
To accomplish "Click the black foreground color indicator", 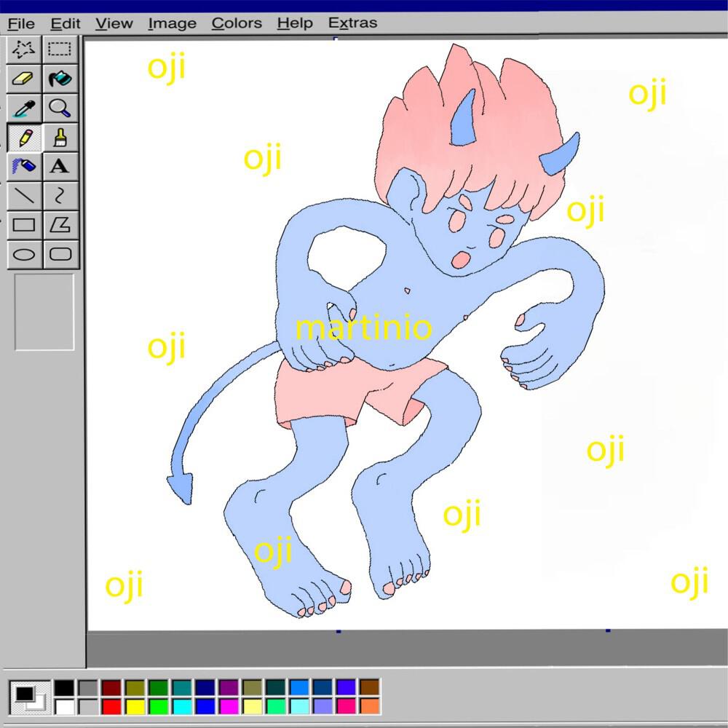I will (x=24, y=694).
